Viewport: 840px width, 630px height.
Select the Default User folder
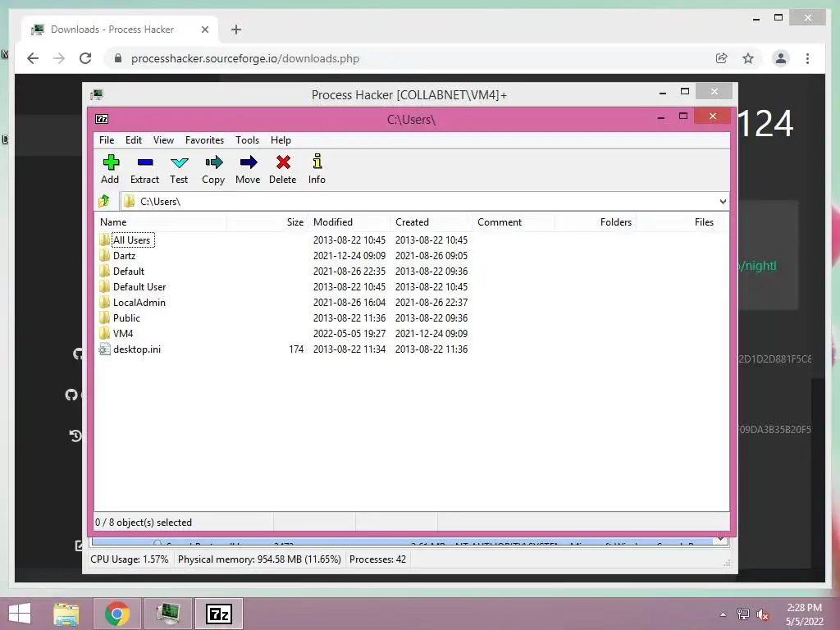[x=139, y=287]
